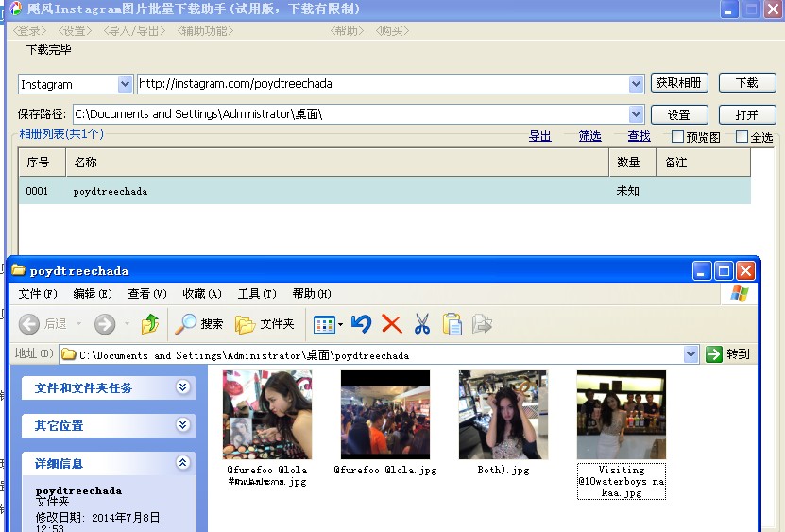Click the 查找 link
Viewport: 785px width, 532px height.
[639, 136]
